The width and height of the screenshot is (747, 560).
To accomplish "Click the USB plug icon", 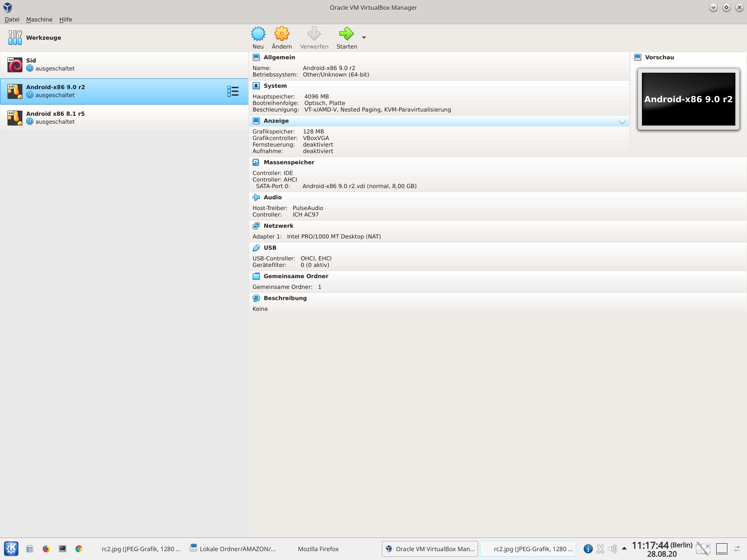I will (256, 248).
